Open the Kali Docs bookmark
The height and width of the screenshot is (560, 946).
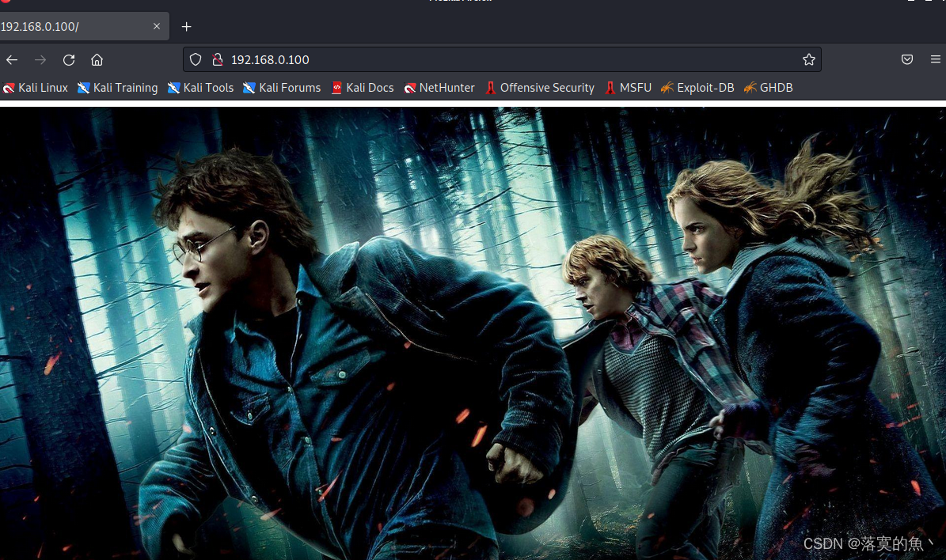pos(362,88)
